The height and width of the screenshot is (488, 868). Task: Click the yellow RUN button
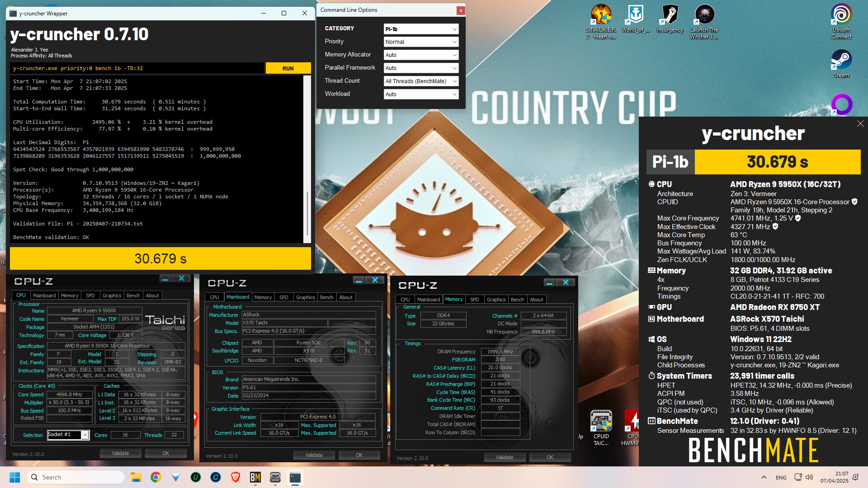click(x=288, y=68)
